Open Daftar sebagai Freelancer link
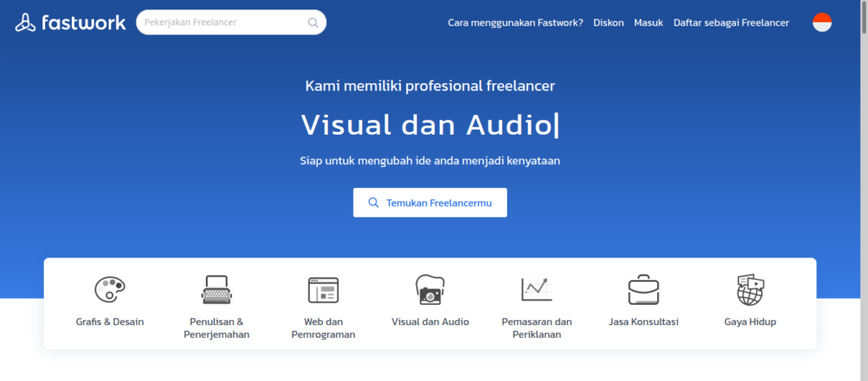The image size is (868, 381). coord(732,23)
